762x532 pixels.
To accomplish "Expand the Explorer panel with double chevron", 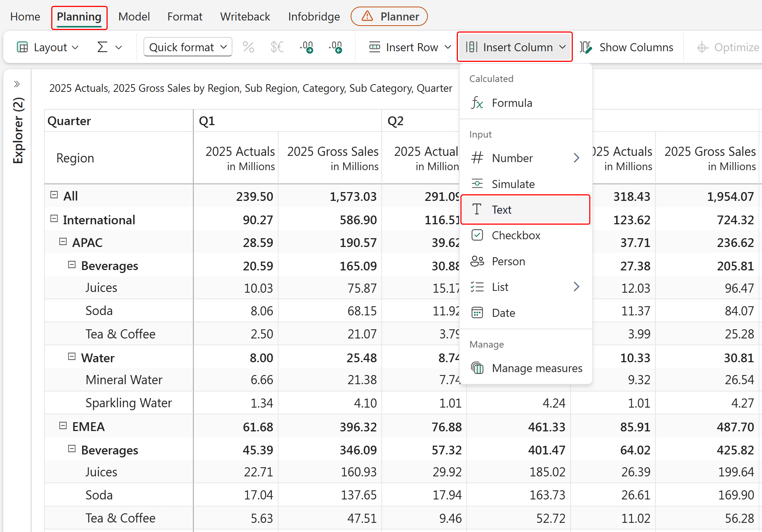I will pos(16,84).
